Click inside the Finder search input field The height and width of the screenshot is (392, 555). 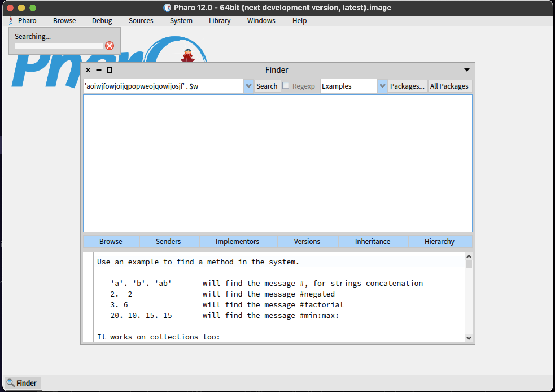pyautogui.click(x=164, y=86)
